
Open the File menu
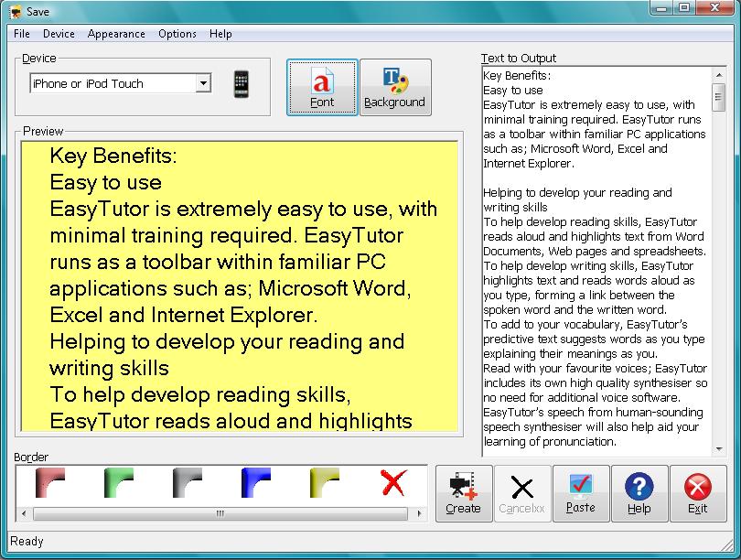(x=22, y=34)
